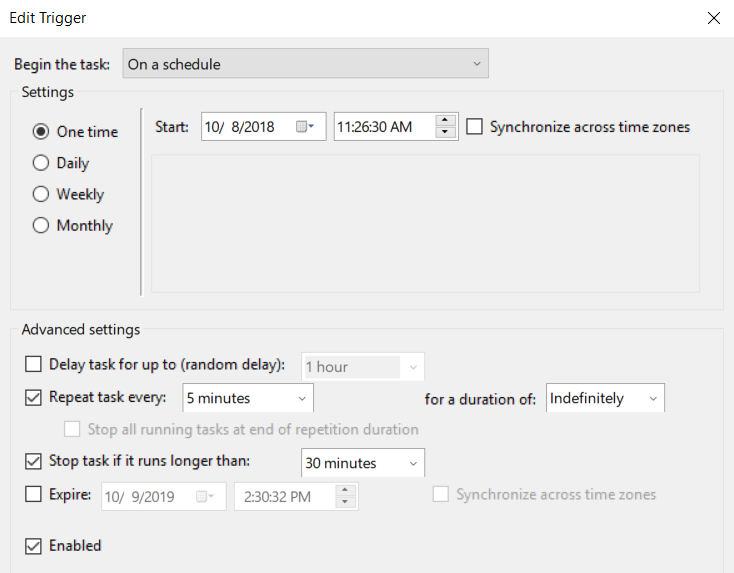Increase Start time with up spinner
This screenshot has height=573, width=734.
click(x=445, y=120)
